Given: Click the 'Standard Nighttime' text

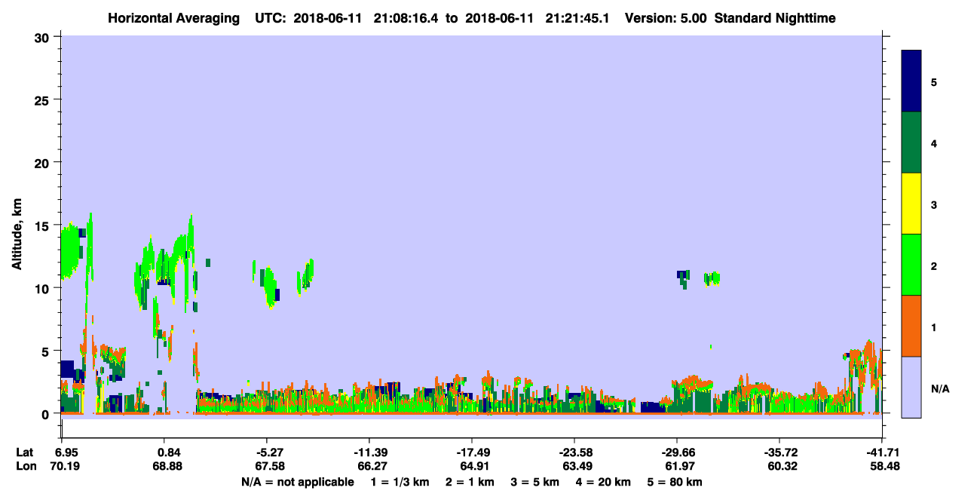Looking at the screenshot, I should coord(775,18).
